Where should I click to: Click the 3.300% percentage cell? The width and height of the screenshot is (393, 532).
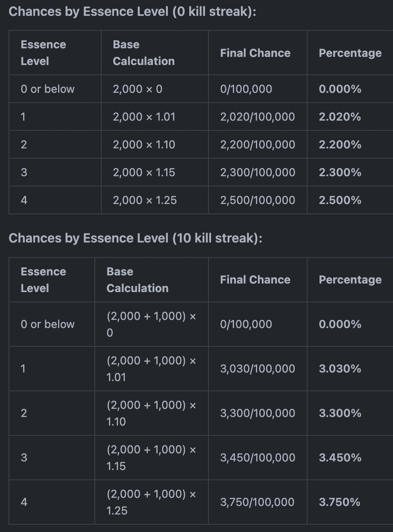[340, 413]
